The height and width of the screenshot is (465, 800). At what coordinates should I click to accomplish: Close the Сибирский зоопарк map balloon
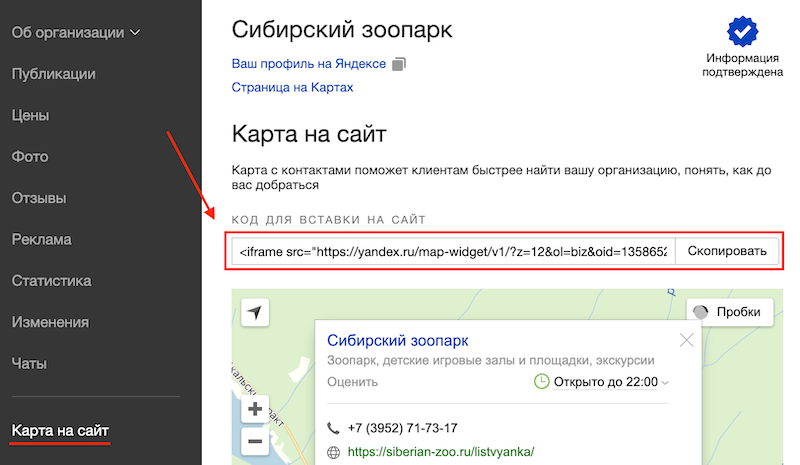(x=686, y=340)
